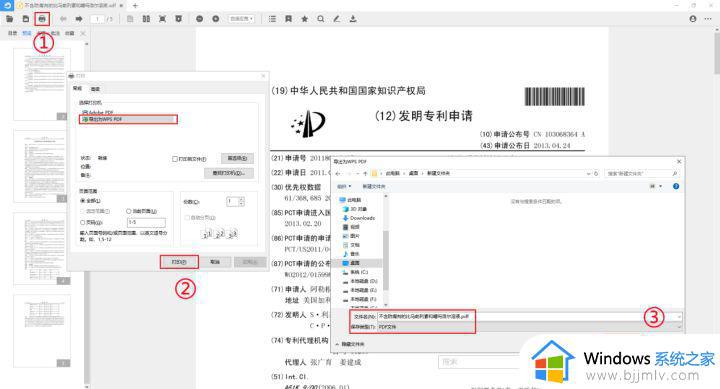
Task: Select System (C:) drive in tree
Action: pyautogui.click(x=355, y=272)
